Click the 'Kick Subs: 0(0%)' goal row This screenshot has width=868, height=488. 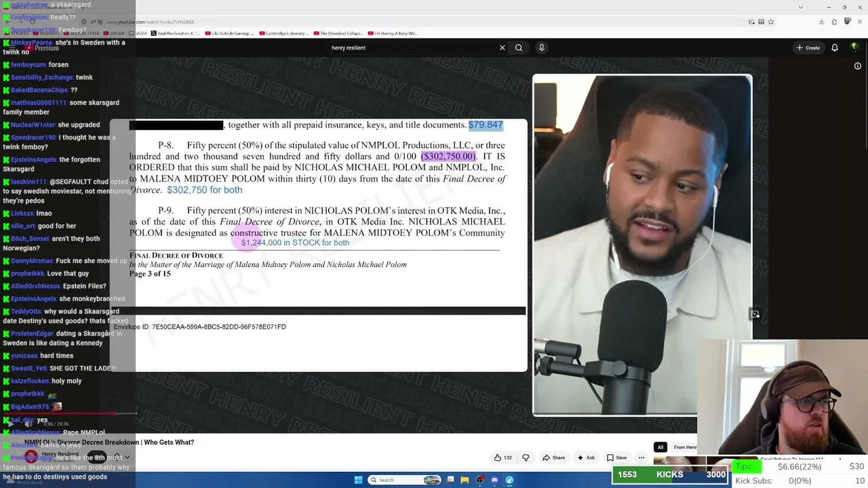(x=800, y=481)
